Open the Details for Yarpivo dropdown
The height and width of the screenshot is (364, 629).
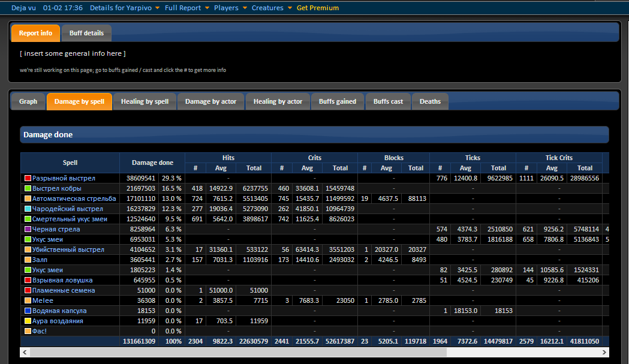point(125,8)
